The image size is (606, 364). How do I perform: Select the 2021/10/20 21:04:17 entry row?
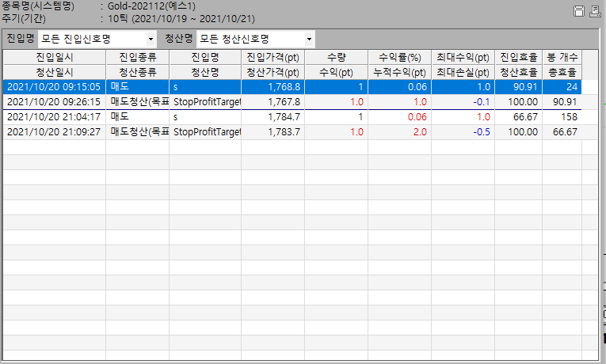tap(54, 116)
